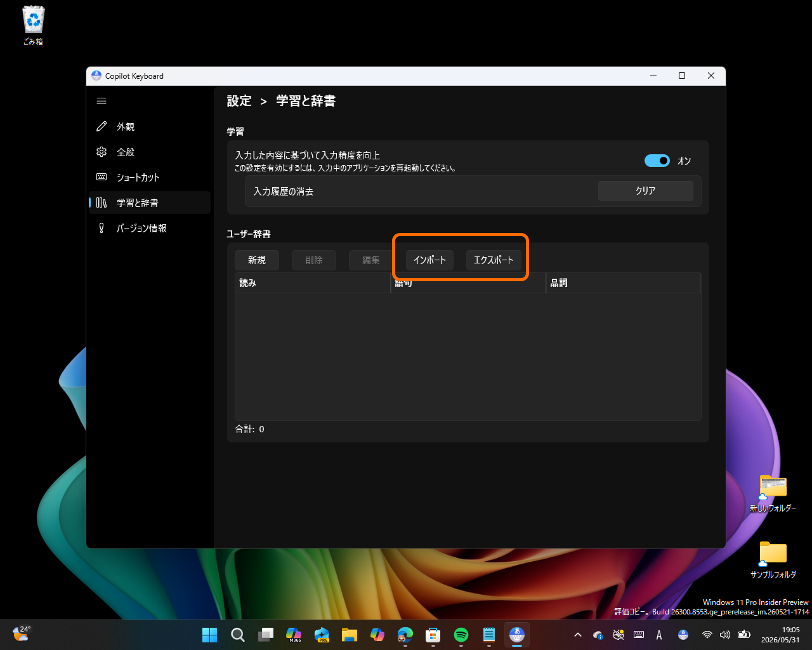Click the 編集 button
This screenshot has width=812, height=650.
(371, 260)
